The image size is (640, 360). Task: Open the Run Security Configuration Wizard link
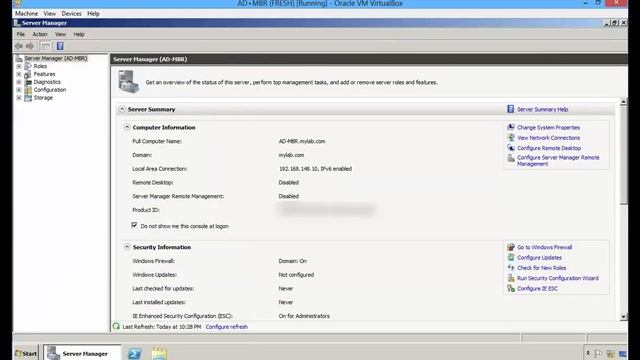(558, 278)
